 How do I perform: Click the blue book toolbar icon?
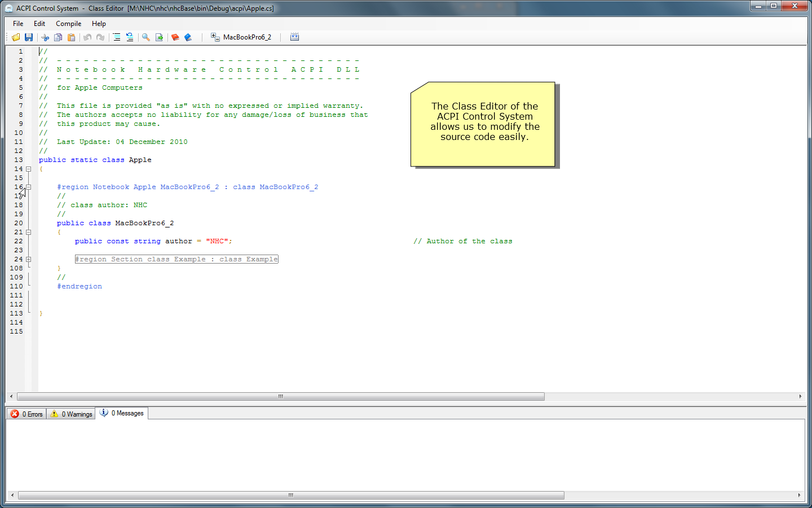(x=188, y=37)
